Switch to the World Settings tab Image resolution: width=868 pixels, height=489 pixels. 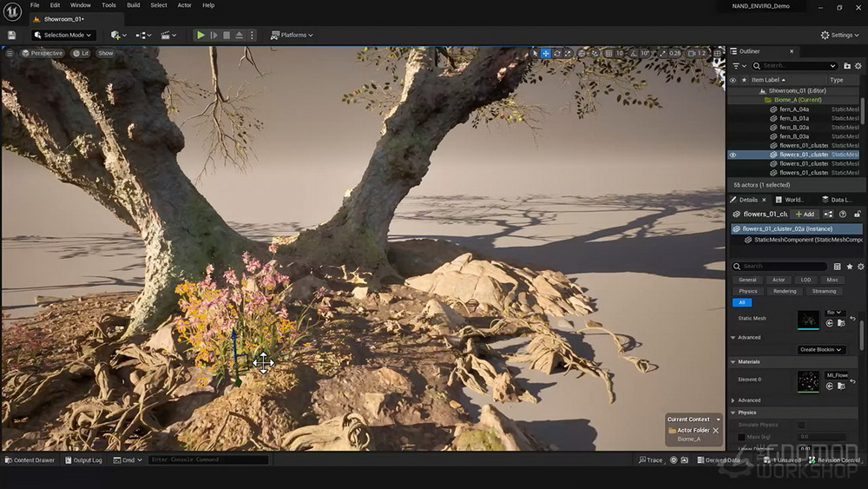791,200
